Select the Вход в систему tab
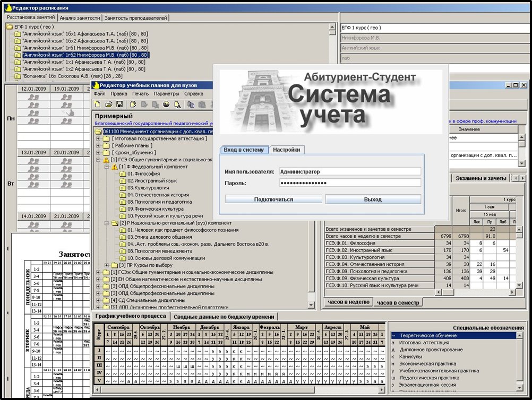 [x=244, y=150]
